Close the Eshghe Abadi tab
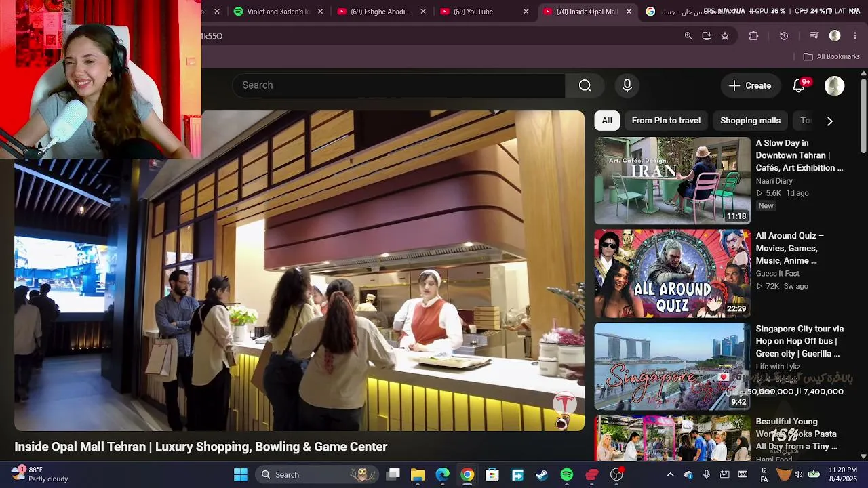 [x=423, y=12]
